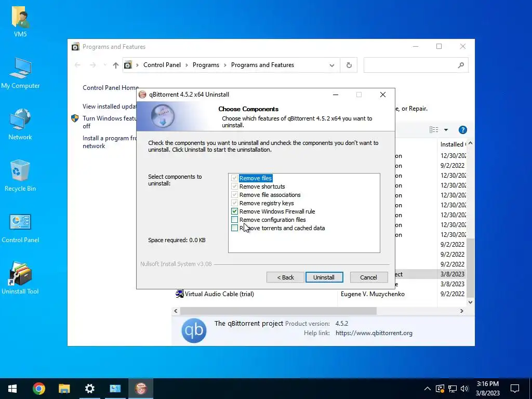Toggle the Remove shortcuts checkbox
532x399 pixels.
(234, 187)
